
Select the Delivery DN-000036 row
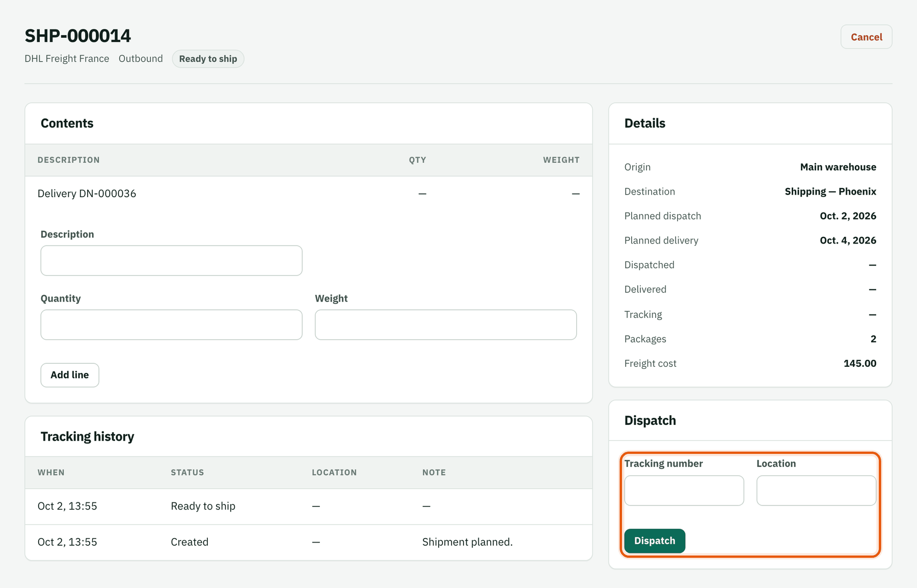pos(309,194)
